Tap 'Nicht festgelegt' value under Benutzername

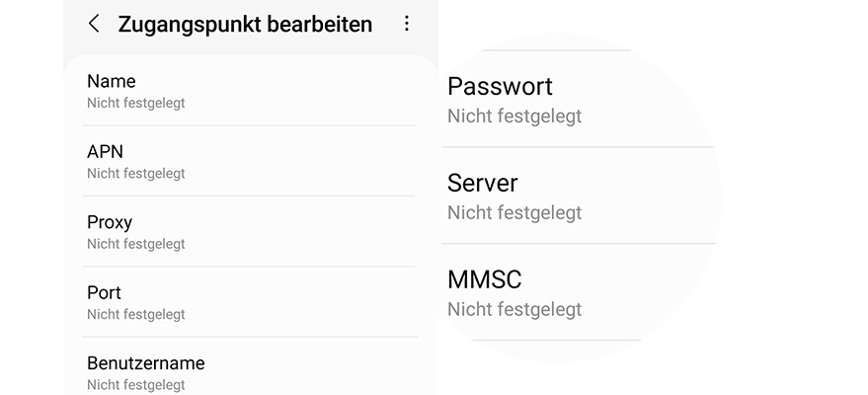[135, 385]
